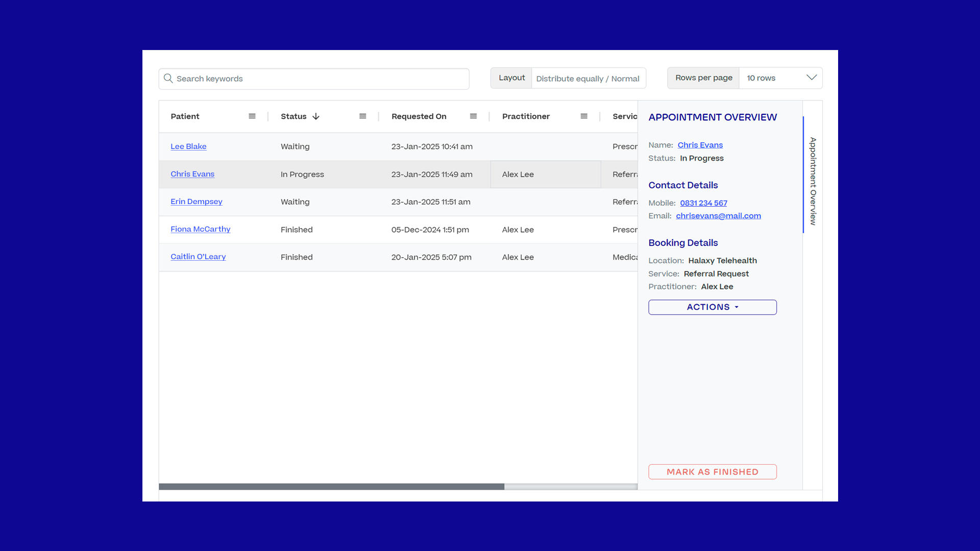This screenshot has width=980, height=551.
Task: Sort by Status column header
Action: point(293,116)
